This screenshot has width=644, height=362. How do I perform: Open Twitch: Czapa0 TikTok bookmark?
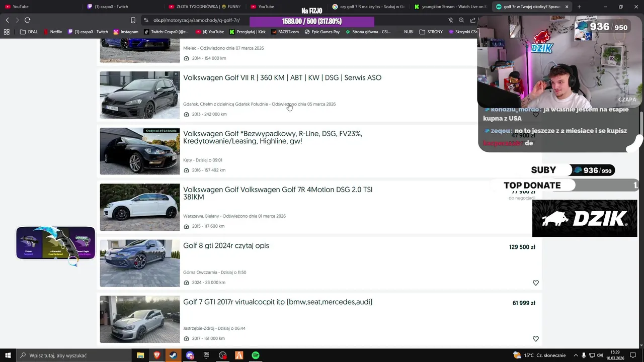[166, 32]
